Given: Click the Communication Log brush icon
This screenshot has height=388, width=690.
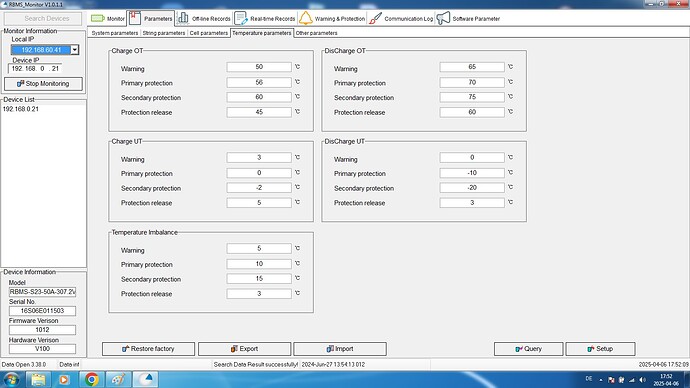Looking at the screenshot, I should (375, 18).
